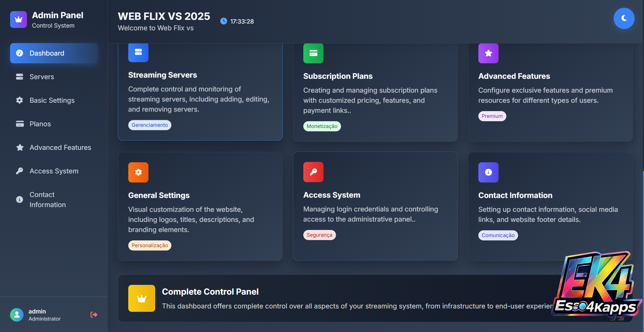Open Contact Information sidebar item
Image resolution: width=644 pixels, height=332 pixels.
[47, 200]
